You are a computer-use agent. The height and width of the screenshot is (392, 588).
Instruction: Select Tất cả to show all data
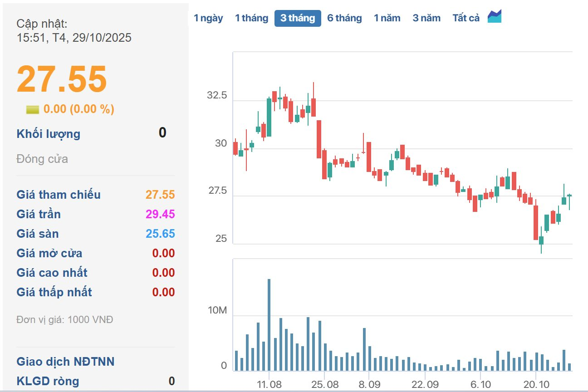coord(466,18)
